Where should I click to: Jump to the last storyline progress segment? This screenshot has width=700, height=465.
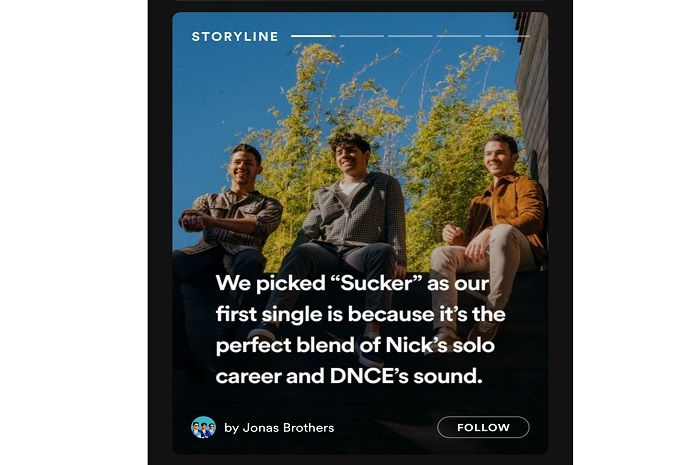pos(508,36)
